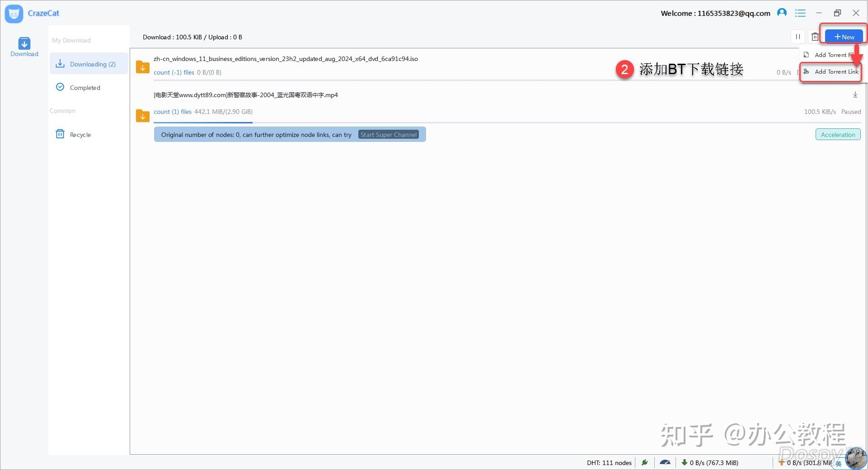Click the download arrow icon on the mp4 row
This screenshot has height=470, width=868.
855,95
